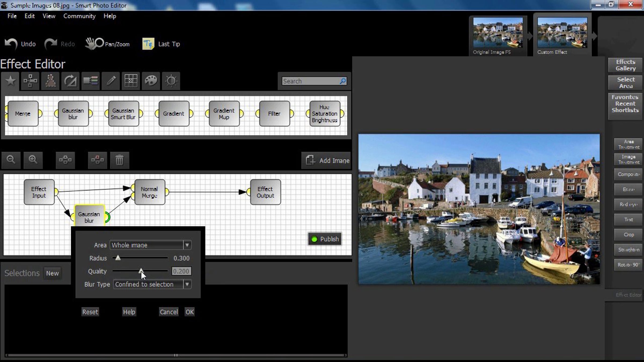Select the node tree category icon

[x=30, y=81]
